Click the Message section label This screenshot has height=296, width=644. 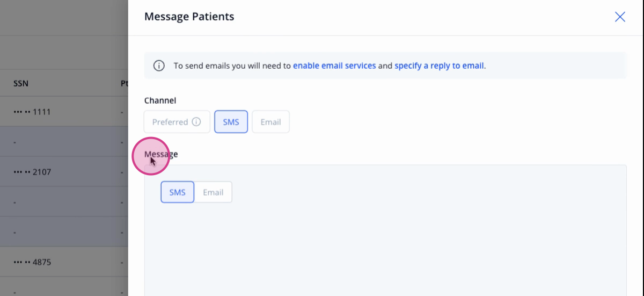pyautogui.click(x=161, y=154)
